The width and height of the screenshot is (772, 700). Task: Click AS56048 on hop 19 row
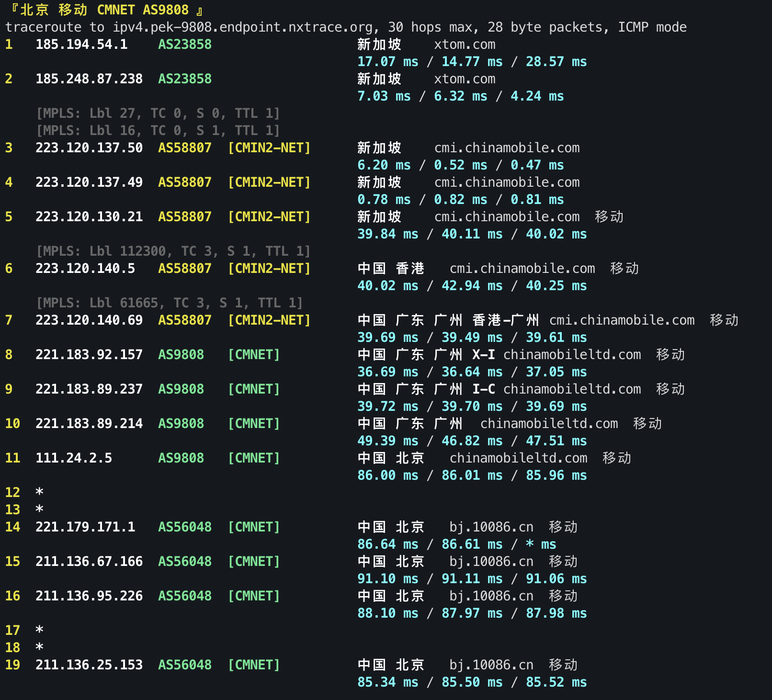[x=185, y=665]
